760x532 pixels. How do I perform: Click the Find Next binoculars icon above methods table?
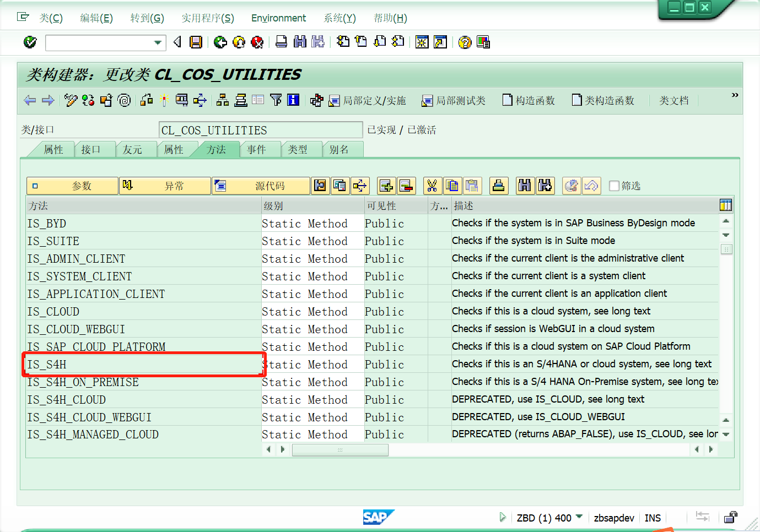[x=545, y=186]
